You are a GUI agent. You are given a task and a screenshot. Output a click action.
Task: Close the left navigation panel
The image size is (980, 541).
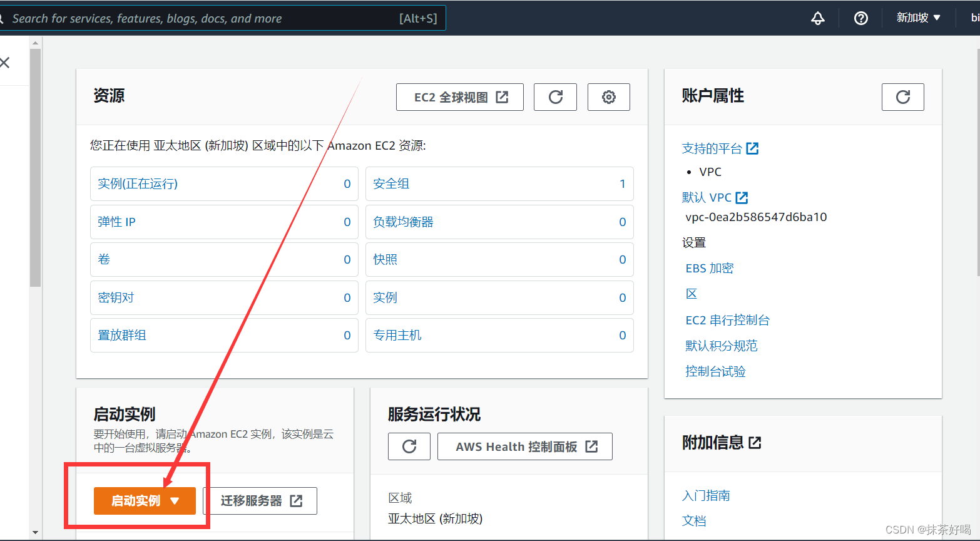click(5, 63)
